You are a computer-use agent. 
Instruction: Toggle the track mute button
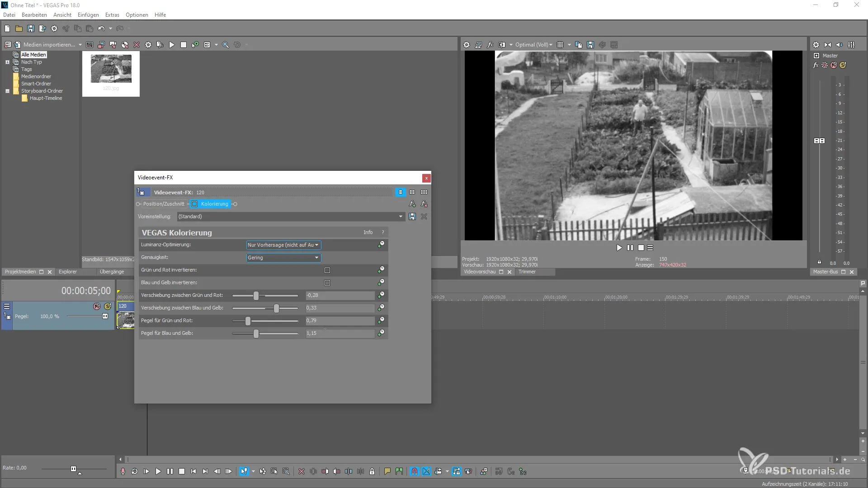click(x=97, y=306)
